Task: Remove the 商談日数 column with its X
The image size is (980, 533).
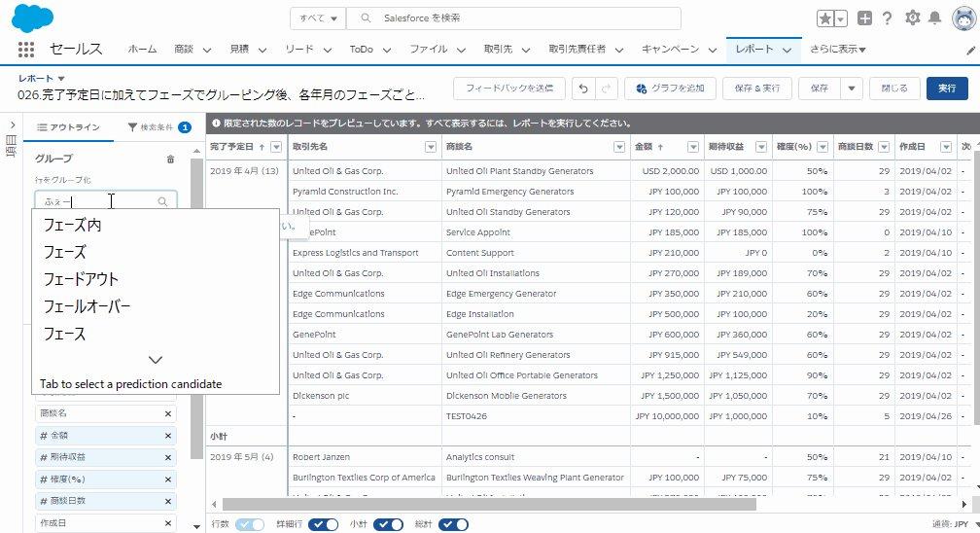Action: point(167,502)
